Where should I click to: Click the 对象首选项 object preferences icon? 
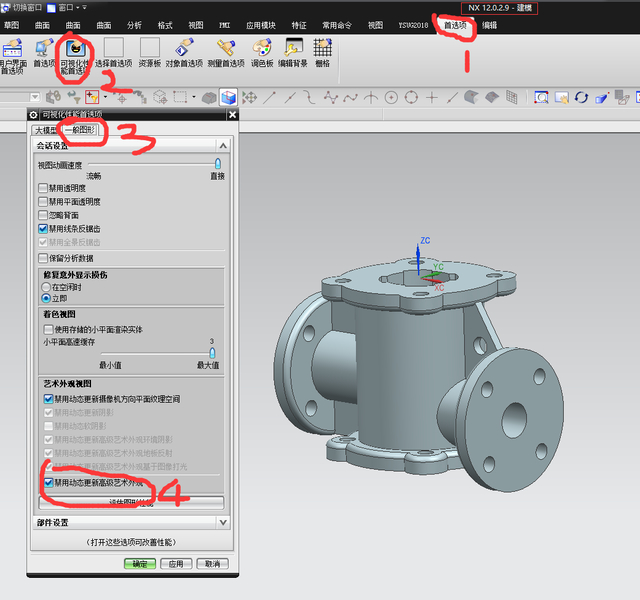click(185, 48)
